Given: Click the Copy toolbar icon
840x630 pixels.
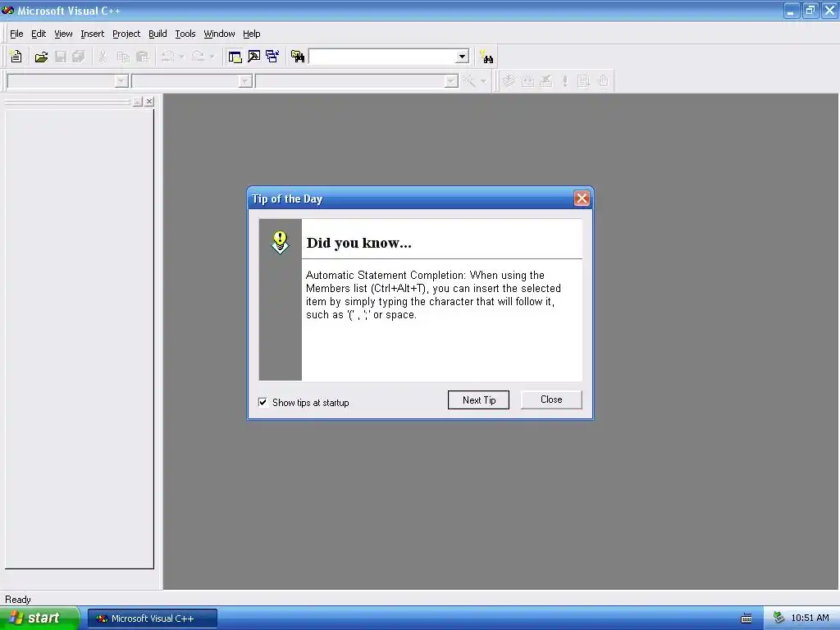Looking at the screenshot, I should (123, 57).
